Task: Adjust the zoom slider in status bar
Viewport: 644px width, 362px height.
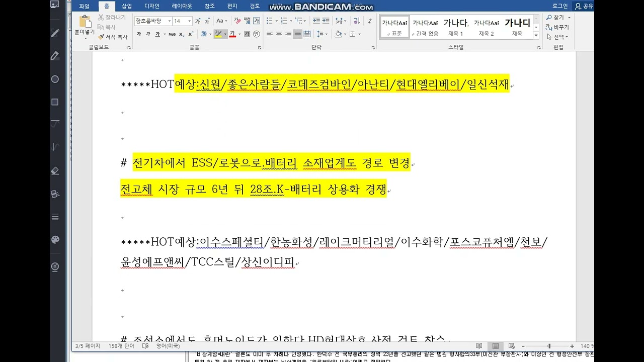Action: (x=549, y=346)
